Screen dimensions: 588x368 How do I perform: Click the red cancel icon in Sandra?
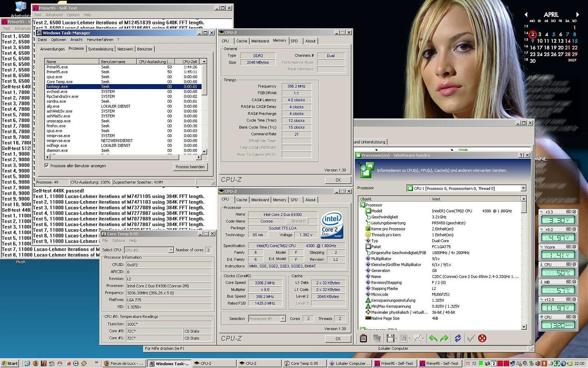click(482, 338)
